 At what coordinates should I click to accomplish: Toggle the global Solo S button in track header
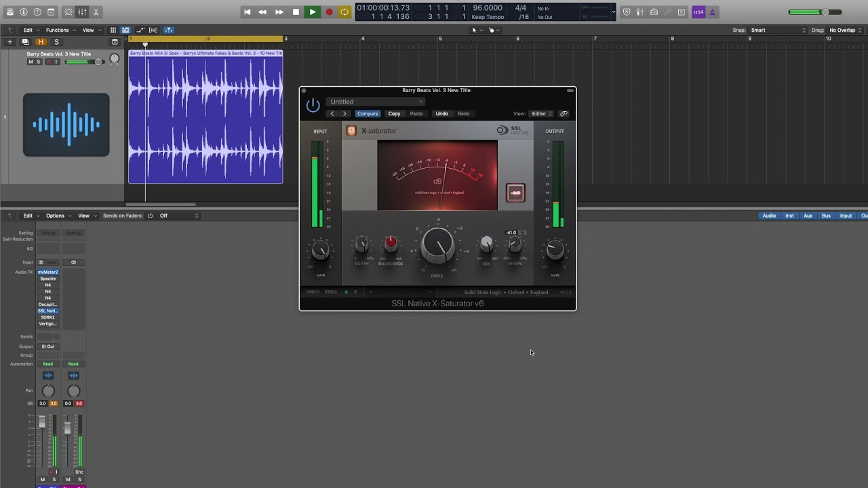click(56, 42)
